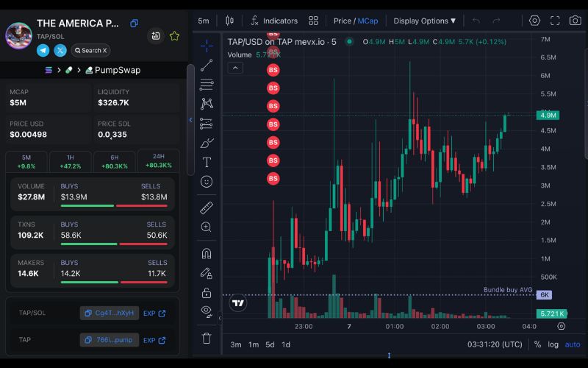Open the chart settings hexagon icon
This screenshot has height=368, width=588.
pos(534,21)
